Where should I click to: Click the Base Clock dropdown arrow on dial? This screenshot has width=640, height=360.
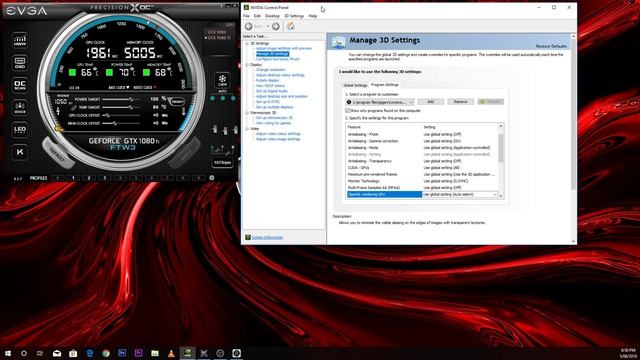[128, 87]
